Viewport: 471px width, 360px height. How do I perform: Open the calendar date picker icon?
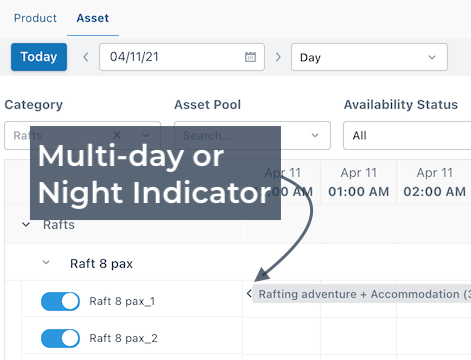click(250, 57)
